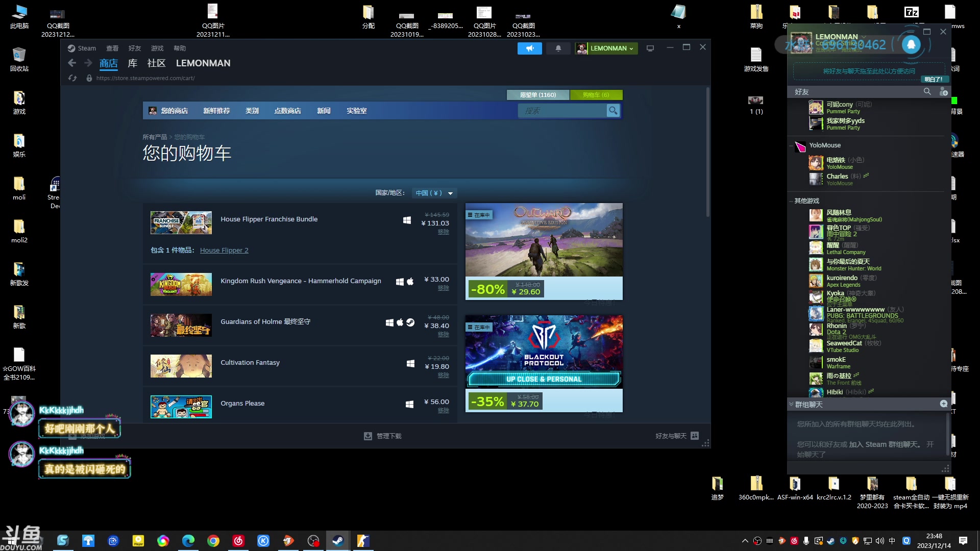Go back with the Steam back arrow
Screen dimensions: 980x551
tap(72, 63)
